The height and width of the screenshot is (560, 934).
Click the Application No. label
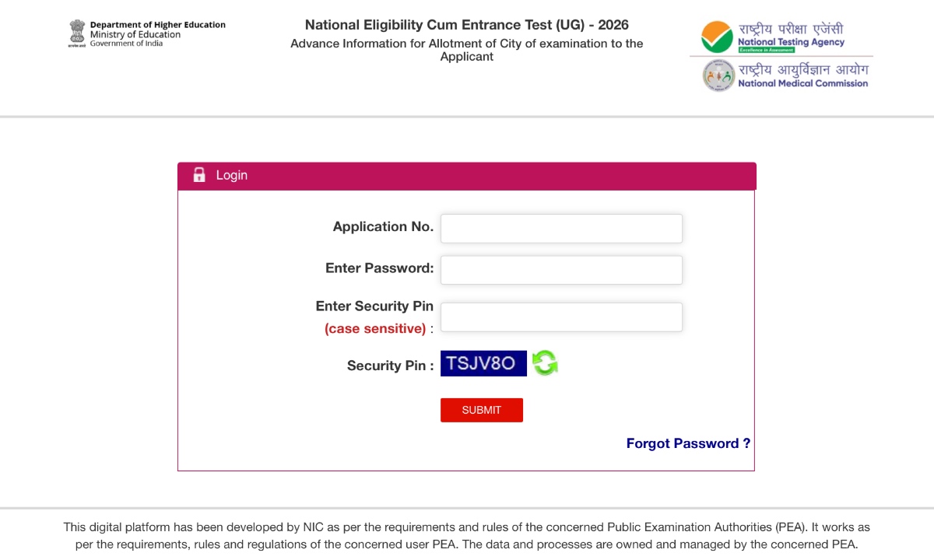click(383, 226)
